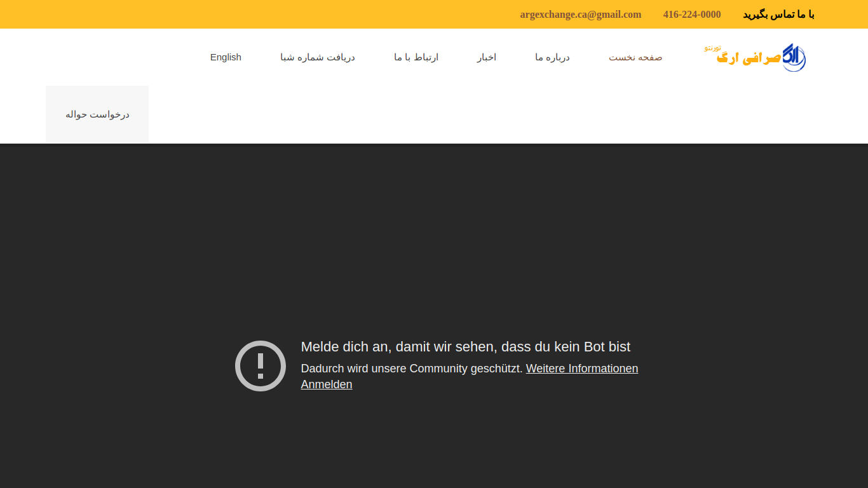
Task: Open the Weitere Informationen link
Action: pyautogui.click(x=582, y=369)
